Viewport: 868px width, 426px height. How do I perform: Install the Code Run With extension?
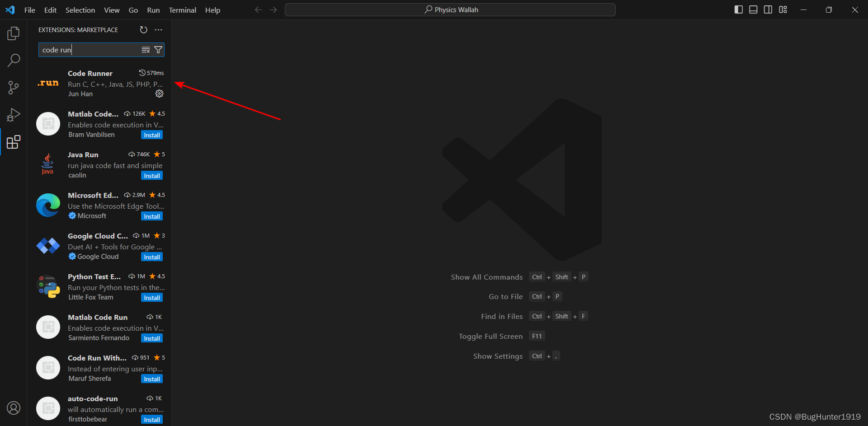152,379
